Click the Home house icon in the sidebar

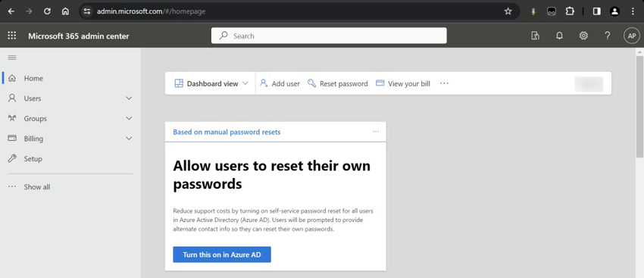pyautogui.click(x=12, y=78)
